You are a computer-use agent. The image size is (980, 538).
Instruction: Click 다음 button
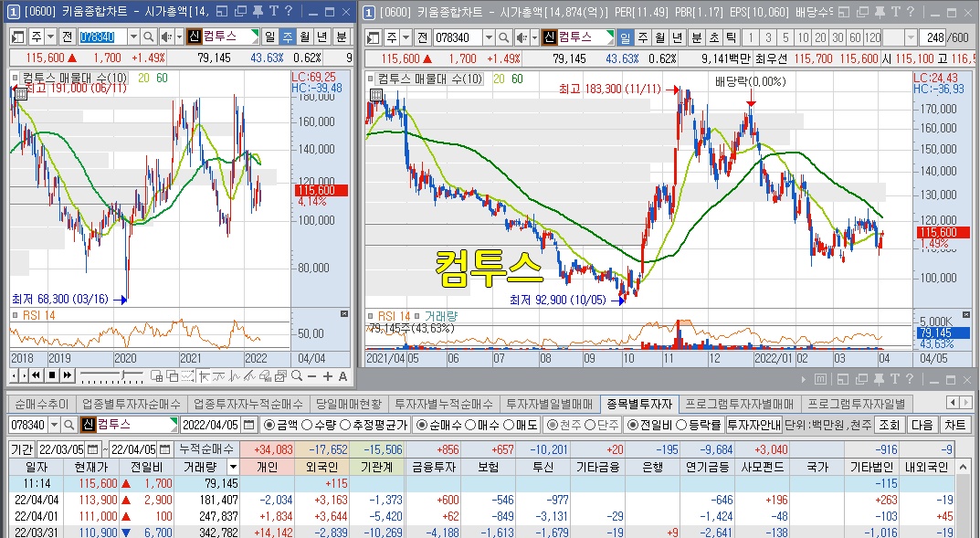(x=922, y=425)
